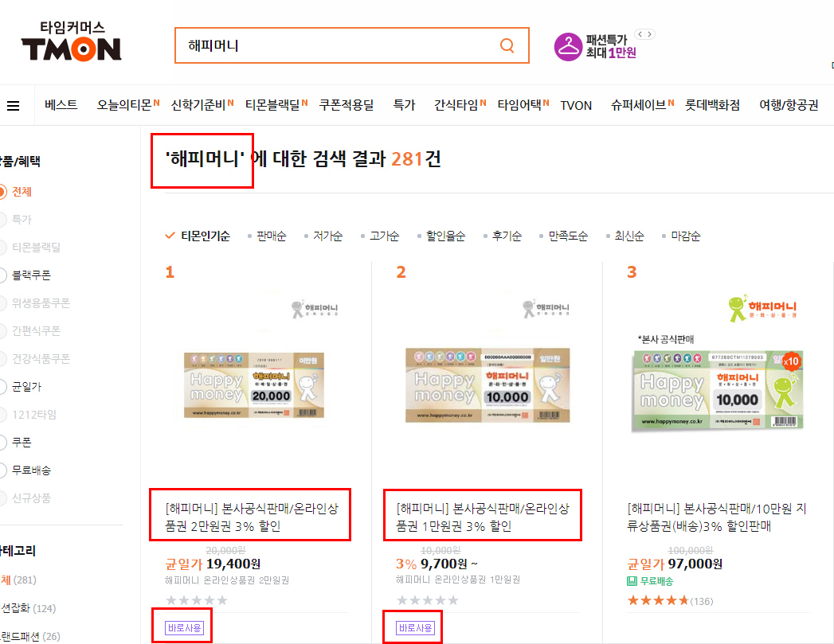The height and width of the screenshot is (644, 834).
Task: Open the 롯데백화점 menu
Action: 712,104
